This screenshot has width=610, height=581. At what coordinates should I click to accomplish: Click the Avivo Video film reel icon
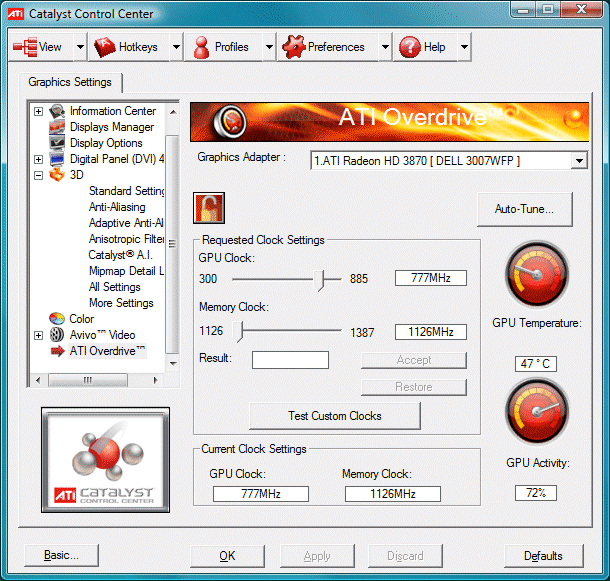click(x=57, y=335)
